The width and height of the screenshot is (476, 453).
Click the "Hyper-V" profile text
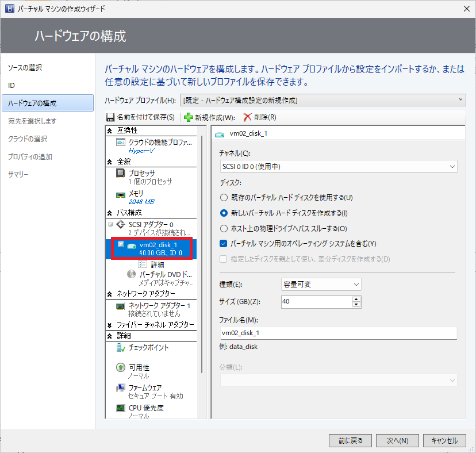pos(141,151)
